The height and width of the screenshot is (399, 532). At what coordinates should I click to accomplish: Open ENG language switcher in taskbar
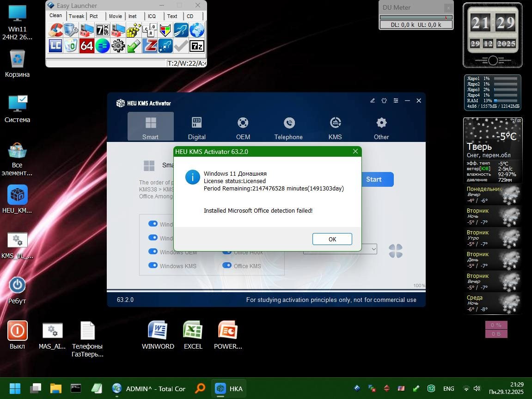coord(448,389)
